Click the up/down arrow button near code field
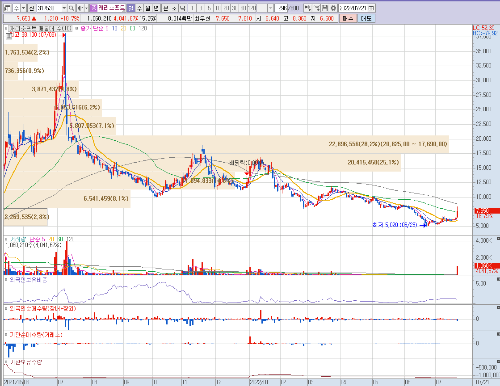500x386 pixels. (x=16, y=8)
